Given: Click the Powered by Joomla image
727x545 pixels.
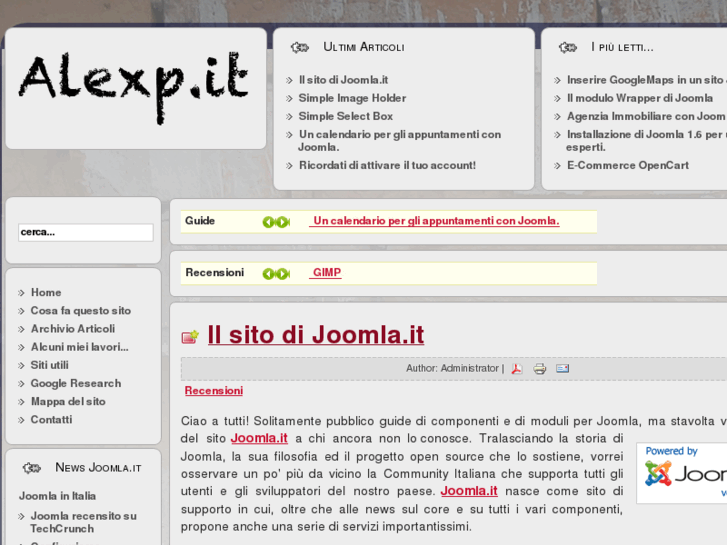Looking at the screenshot, I should [x=682, y=473].
